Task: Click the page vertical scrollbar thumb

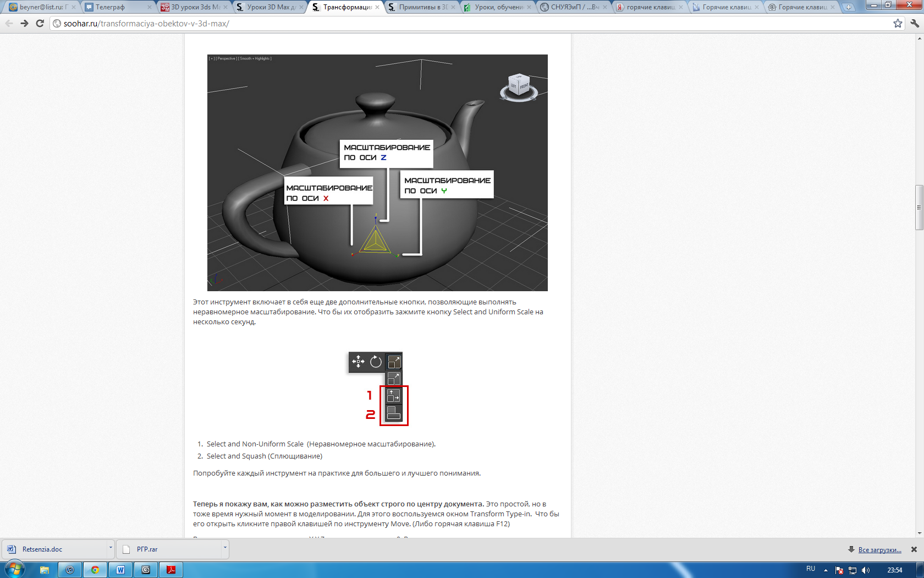Action: (x=919, y=208)
